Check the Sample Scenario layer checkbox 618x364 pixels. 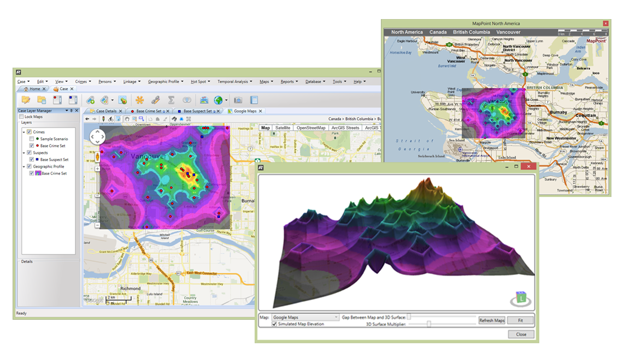coord(31,139)
